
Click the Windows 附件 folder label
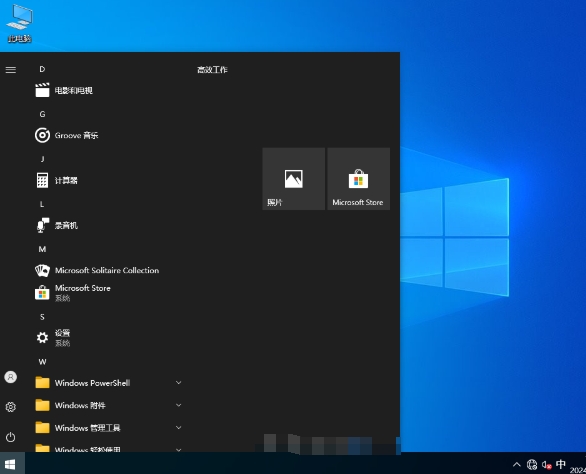80,405
